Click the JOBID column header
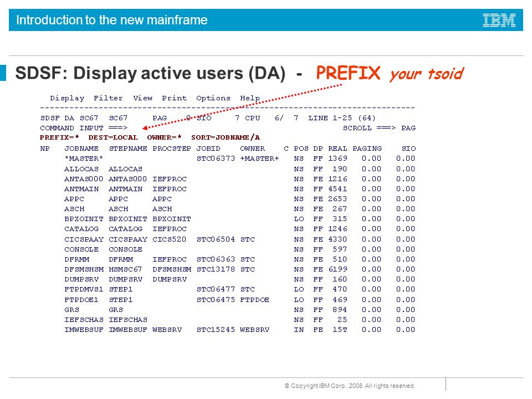This screenshot has width=532, height=399. point(208,149)
